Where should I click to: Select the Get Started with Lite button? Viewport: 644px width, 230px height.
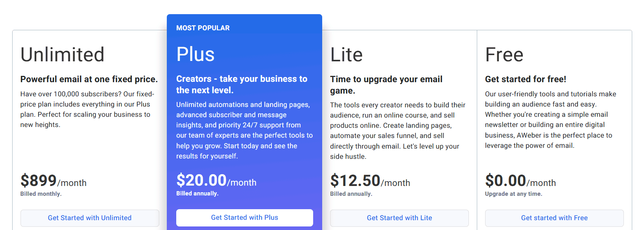pos(399,218)
